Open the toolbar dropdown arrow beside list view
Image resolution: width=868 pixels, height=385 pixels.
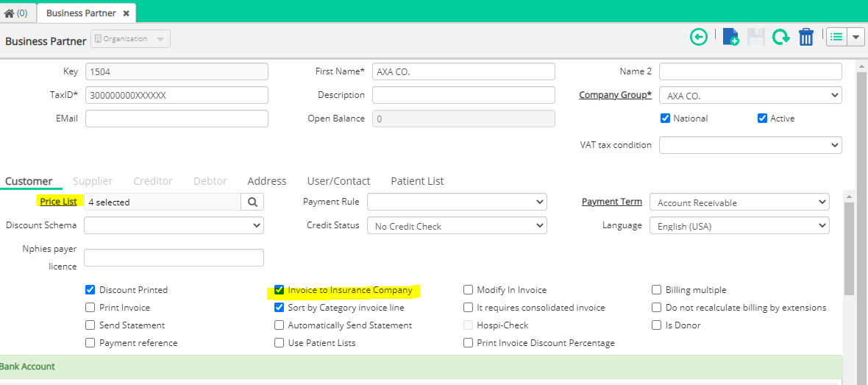855,38
